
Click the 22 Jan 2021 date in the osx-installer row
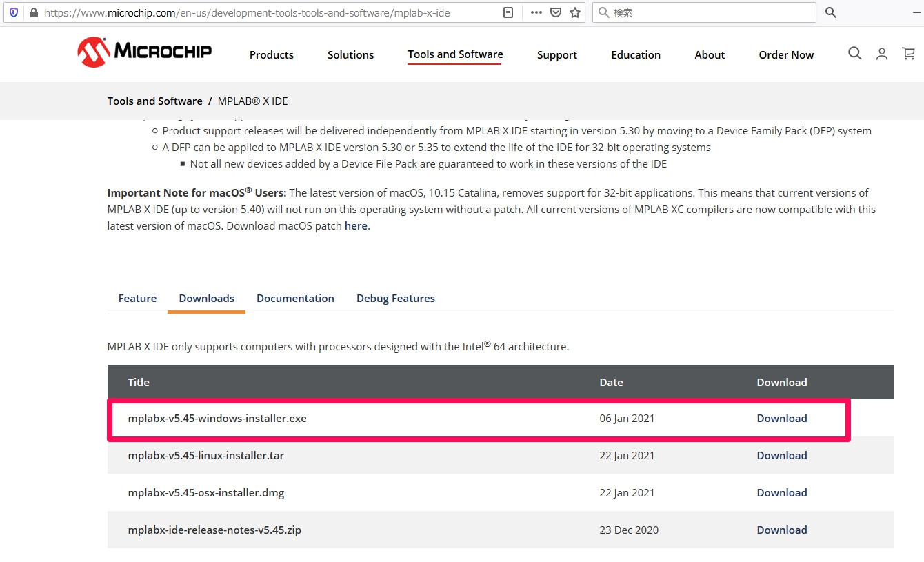627,492
